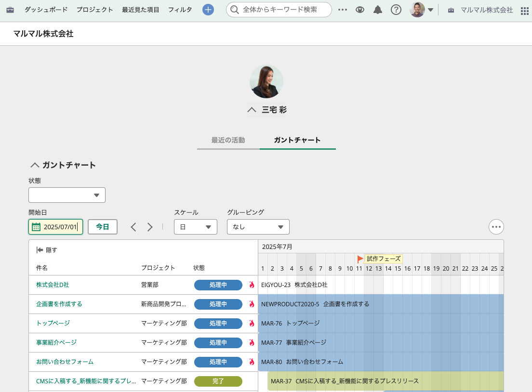Click the MAR-80 お問い合わせフォーム Gantt bar

click(381, 362)
